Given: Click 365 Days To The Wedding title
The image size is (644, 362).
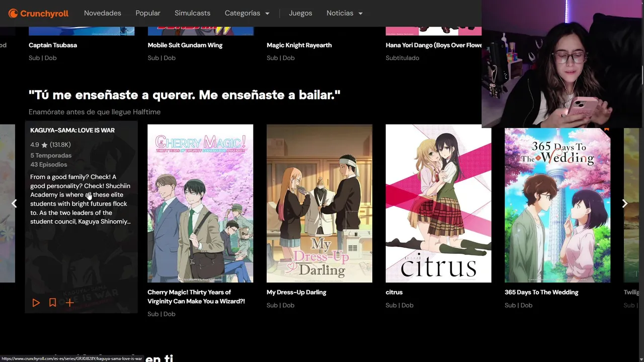Looking at the screenshot, I should pos(541,292).
